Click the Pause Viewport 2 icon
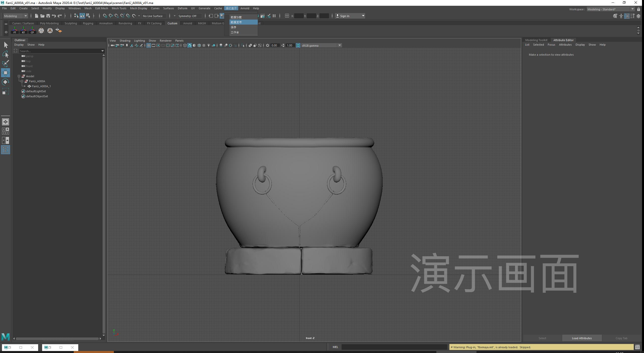The width and height of the screenshot is (644, 353). coord(274,16)
